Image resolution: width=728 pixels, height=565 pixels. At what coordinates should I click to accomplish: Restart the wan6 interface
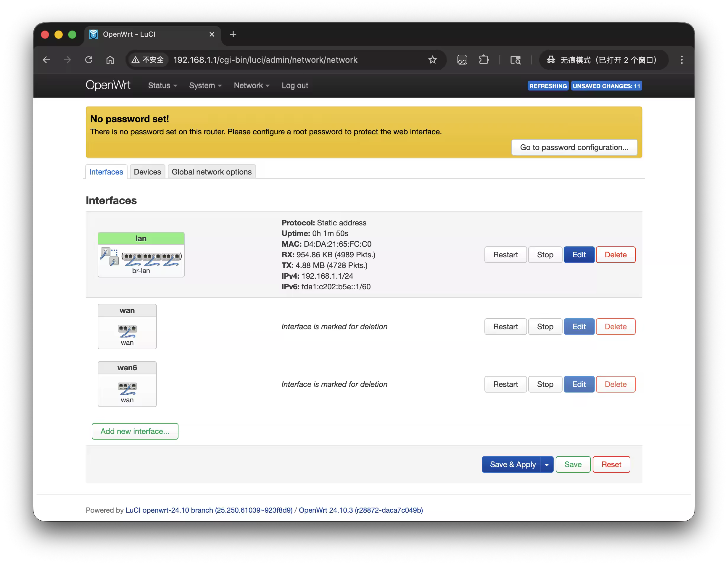(506, 385)
